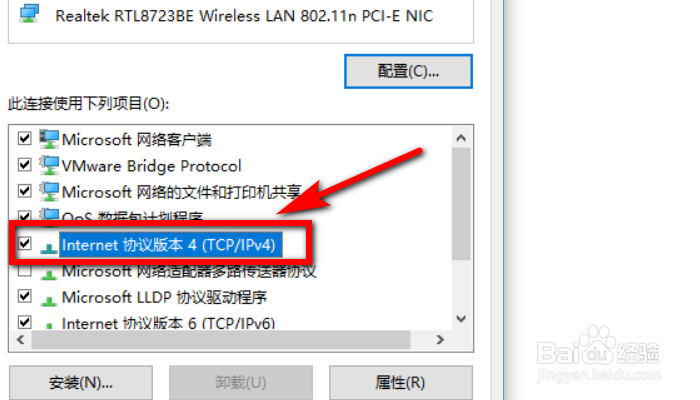Click the 安装(N)... install button
The width and height of the screenshot is (700, 400).
(81, 383)
